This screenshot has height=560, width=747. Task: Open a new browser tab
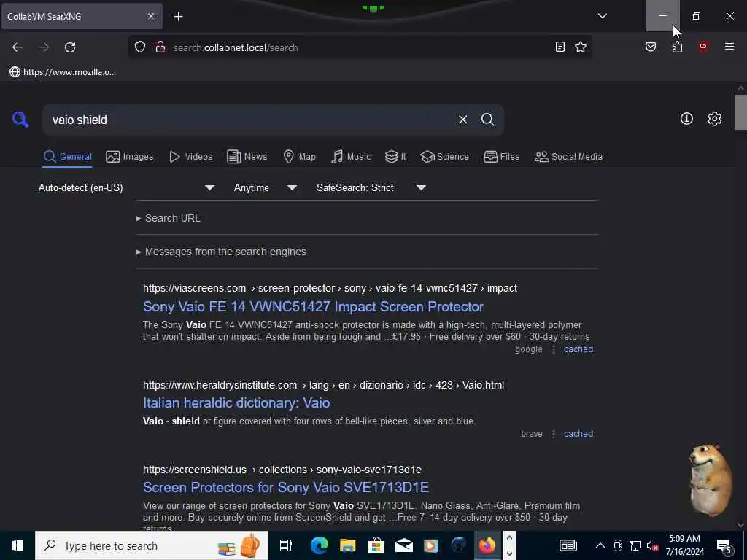click(178, 17)
